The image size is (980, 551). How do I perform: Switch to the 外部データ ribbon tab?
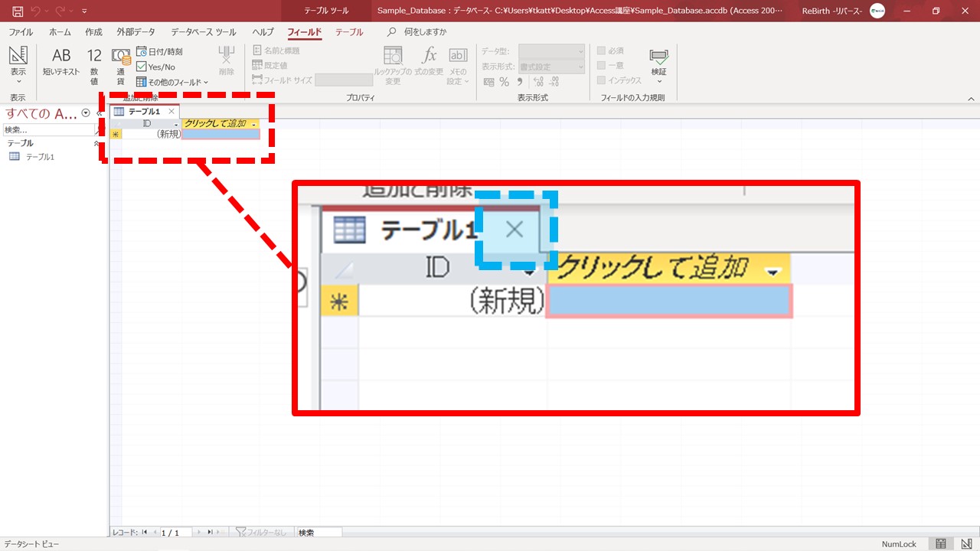(136, 32)
